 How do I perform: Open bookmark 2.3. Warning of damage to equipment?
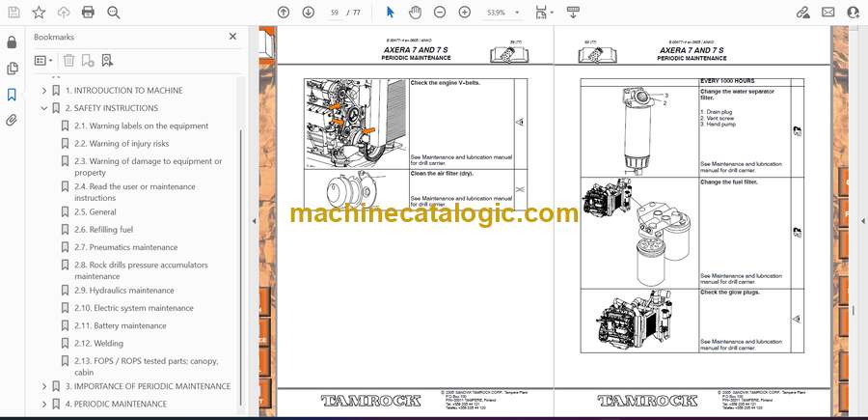tap(149, 167)
